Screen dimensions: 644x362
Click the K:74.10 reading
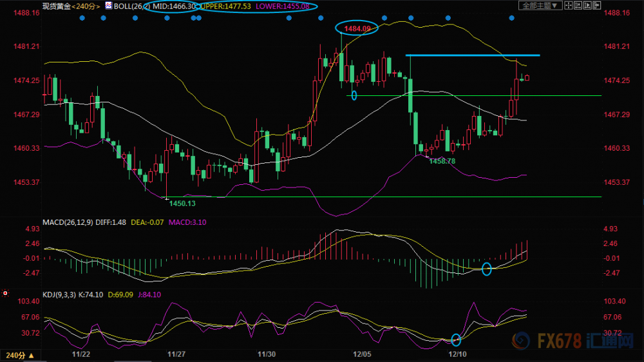click(91, 294)
